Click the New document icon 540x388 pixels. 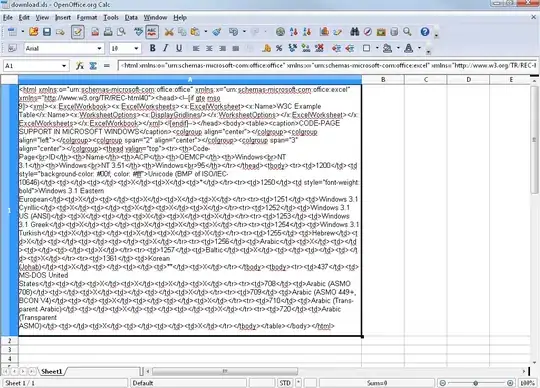click(x=12, y=32)
